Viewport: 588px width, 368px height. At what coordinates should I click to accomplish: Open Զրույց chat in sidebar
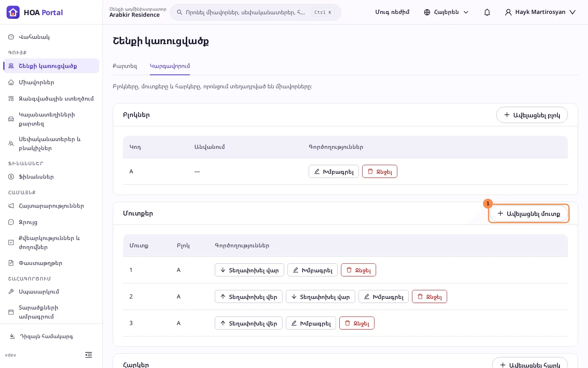(51, 222)
